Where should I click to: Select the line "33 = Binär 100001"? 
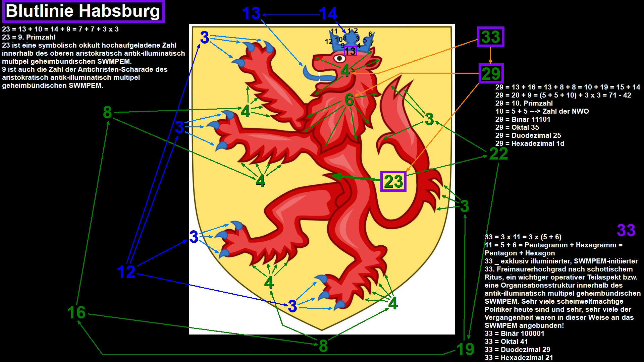pyautogui.click(x=514, y=334)
